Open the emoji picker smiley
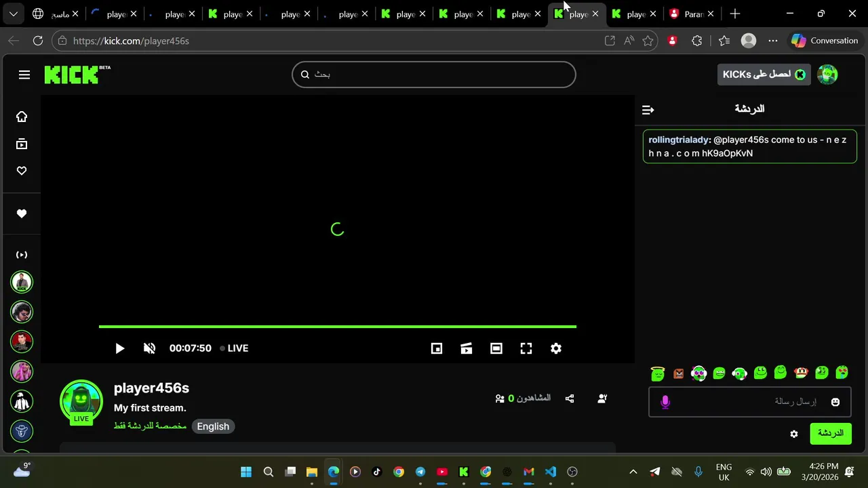 (835, 402)
